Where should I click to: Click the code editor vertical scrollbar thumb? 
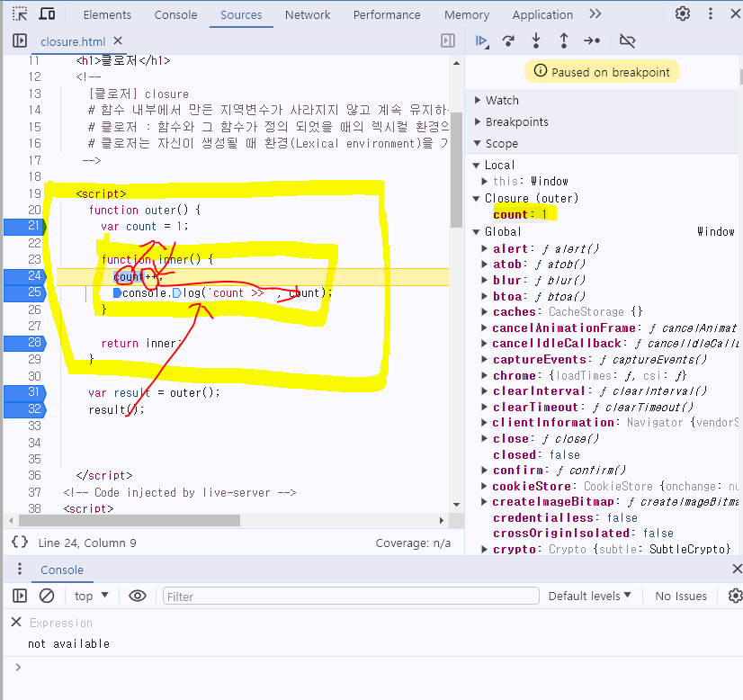(456, 170)
